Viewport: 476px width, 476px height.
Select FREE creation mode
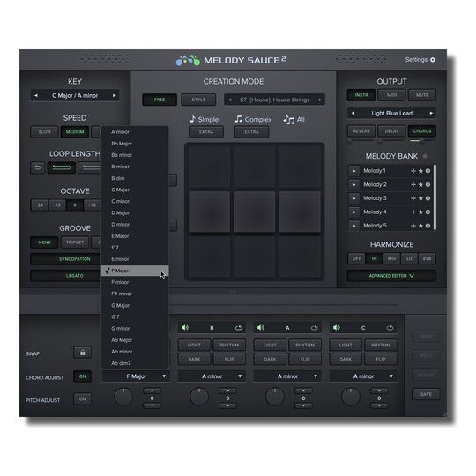160,100
